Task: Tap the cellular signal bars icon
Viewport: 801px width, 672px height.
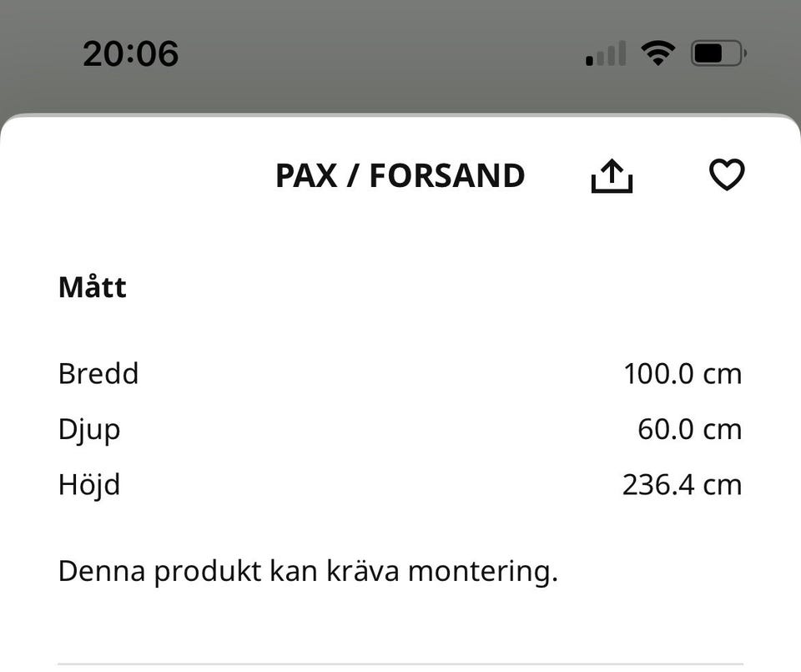Action: point(606,55)
